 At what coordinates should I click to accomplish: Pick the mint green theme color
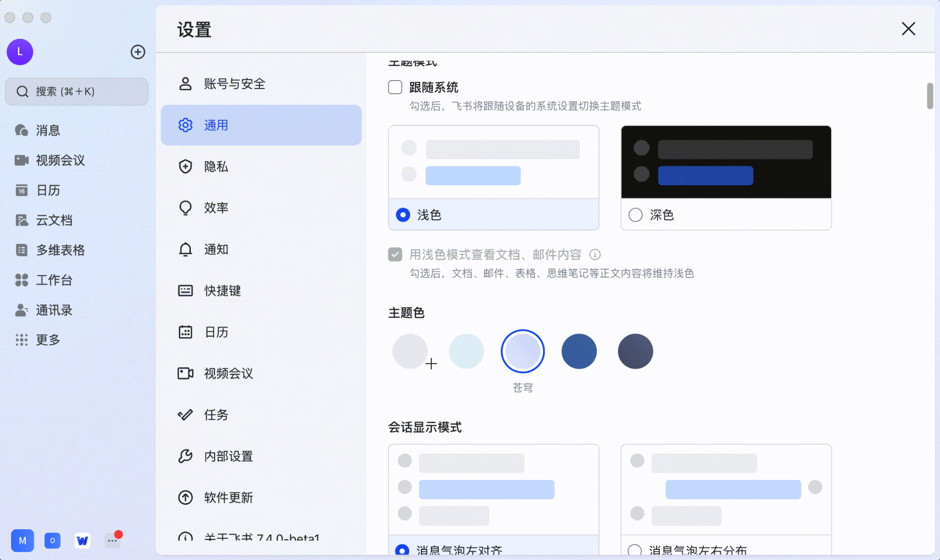pos(466,352)
